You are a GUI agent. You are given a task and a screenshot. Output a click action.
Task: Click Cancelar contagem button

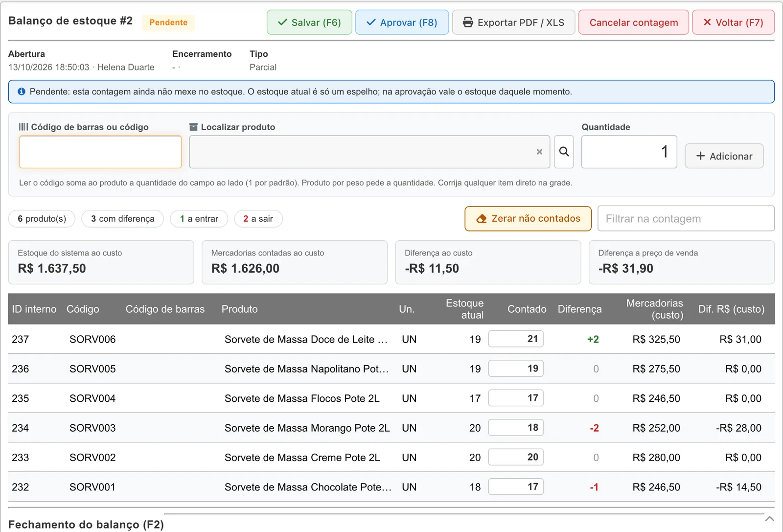click(x=634, y=23)
